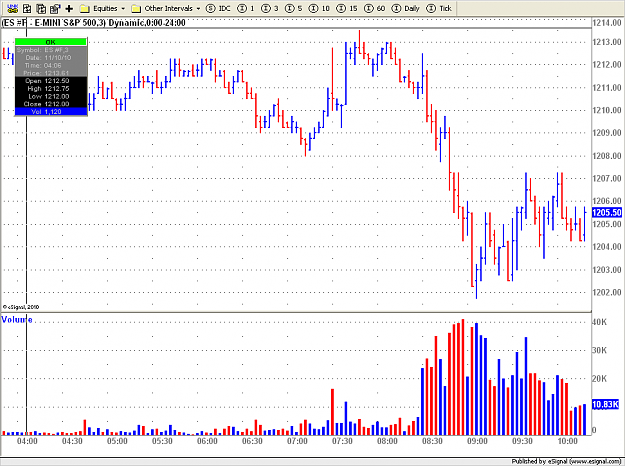Click the Published by eSignal link text

pyautogui.click(x=566, y=461)
